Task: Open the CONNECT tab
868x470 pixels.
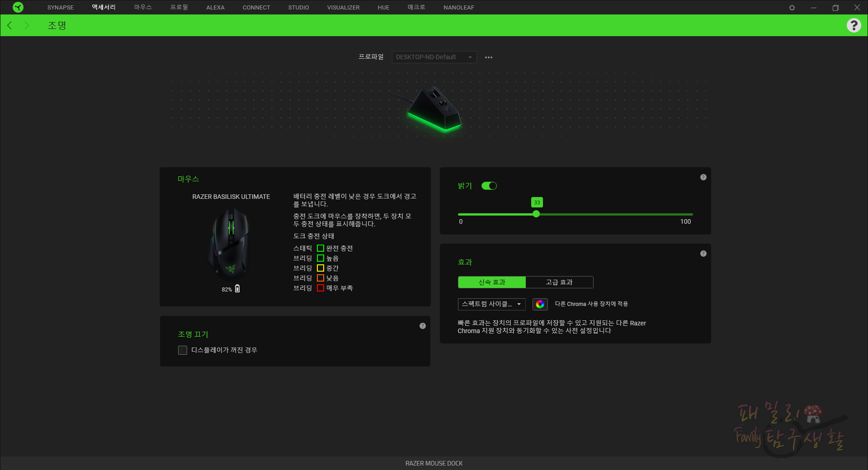Action: 256,8
